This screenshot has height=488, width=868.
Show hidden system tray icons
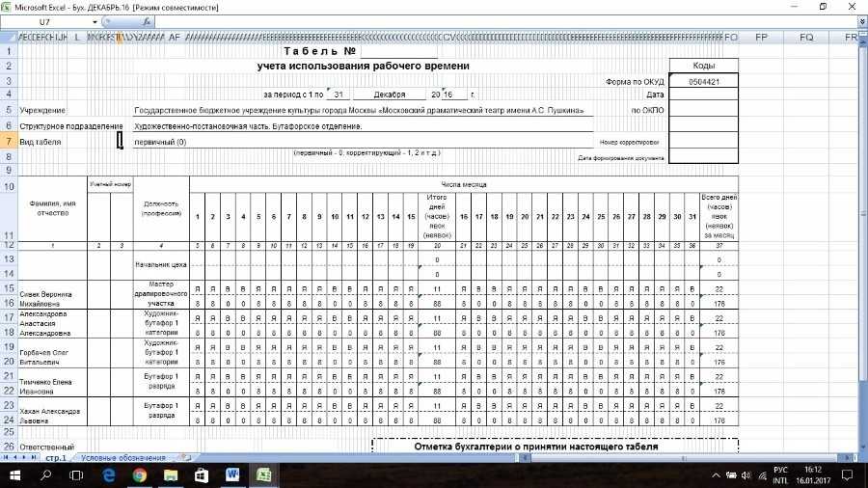point(714,474)
